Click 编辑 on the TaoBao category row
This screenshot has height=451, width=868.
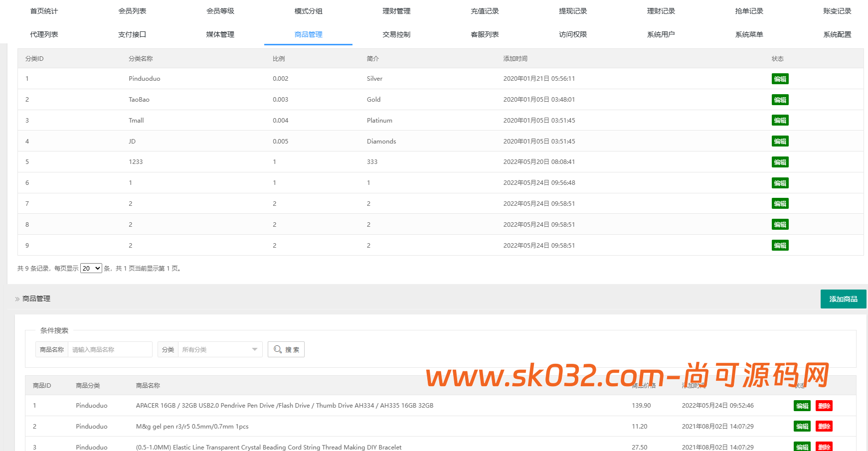tap(780, 99)
